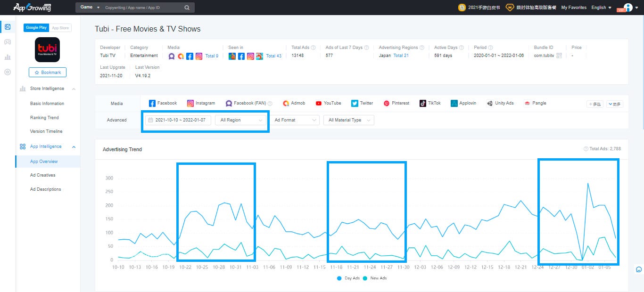Open the circular target sidebar icon
Screen dimensions: 644x292
point(8,72)
